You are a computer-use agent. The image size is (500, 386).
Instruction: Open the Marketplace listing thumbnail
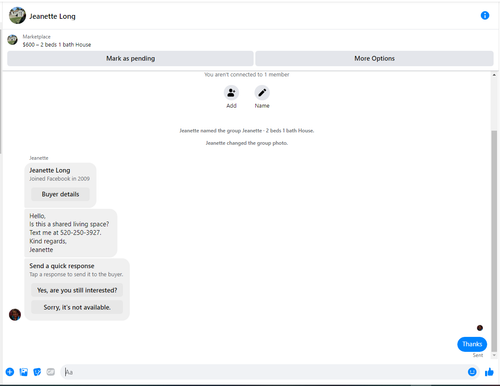[x=13, y=40]
